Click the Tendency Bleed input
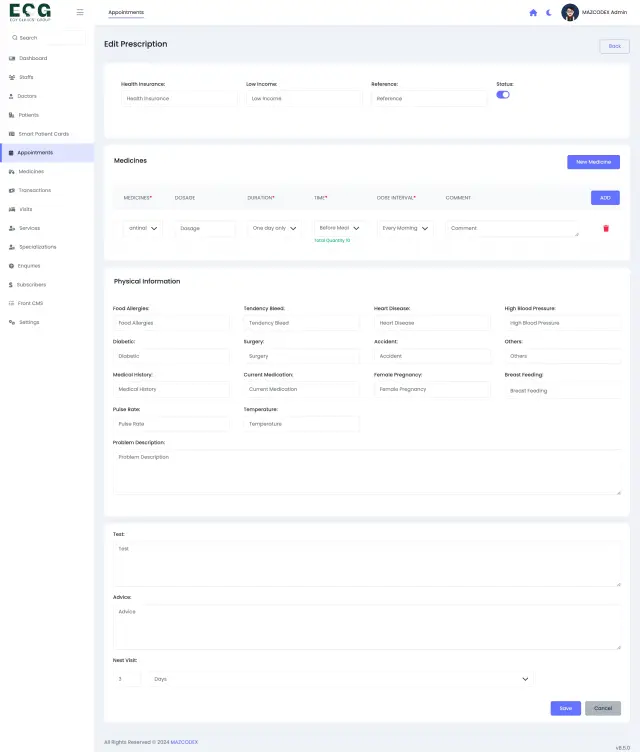 click(302, 323)
